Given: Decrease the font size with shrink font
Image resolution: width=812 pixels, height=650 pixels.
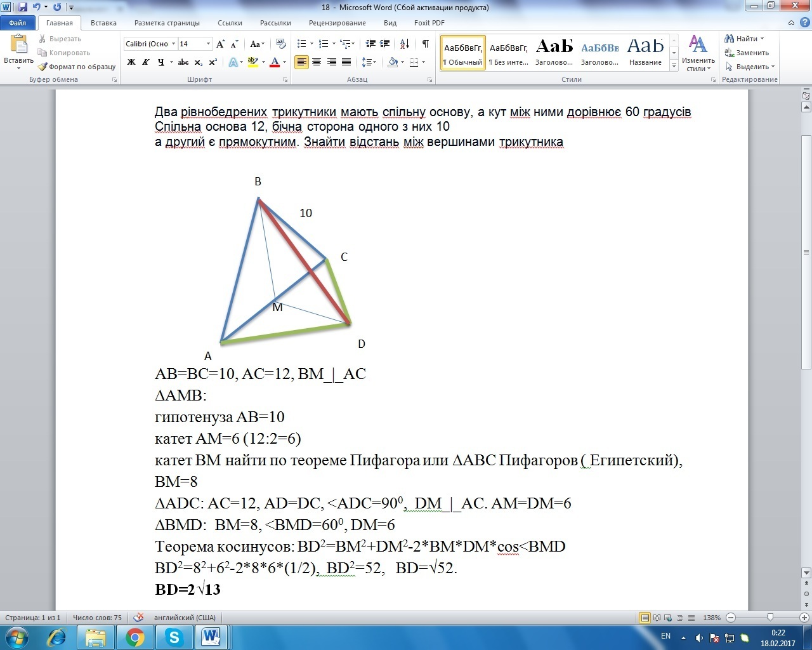Looking at the screenshot, I should click(234, 44).
